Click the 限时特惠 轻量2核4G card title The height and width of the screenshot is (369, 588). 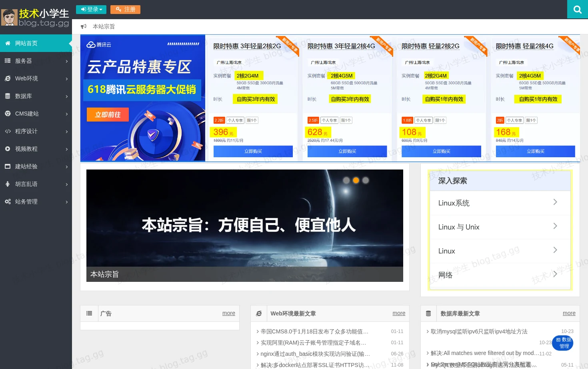pos(525,46)
